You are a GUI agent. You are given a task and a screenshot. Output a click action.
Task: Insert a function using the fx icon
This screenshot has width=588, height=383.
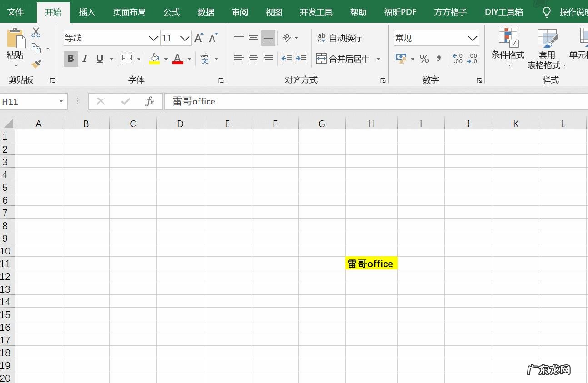coord(150,101)
